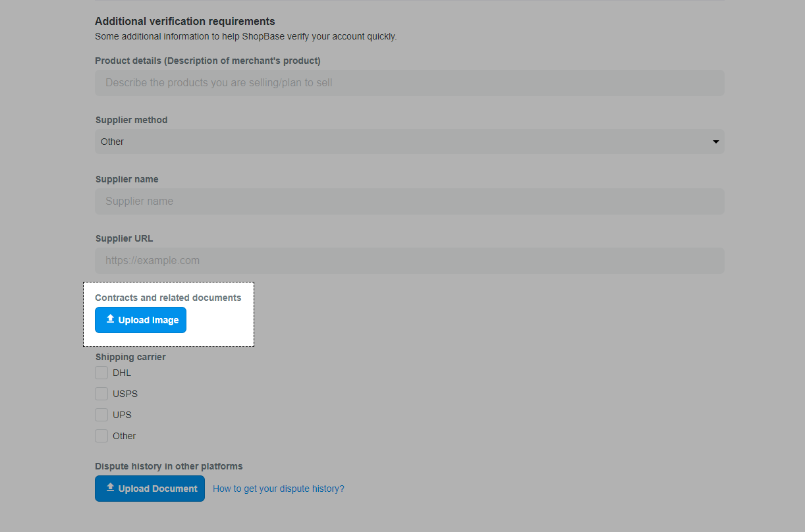
Task: Click the DHL label text
Action: pos(122,373)
